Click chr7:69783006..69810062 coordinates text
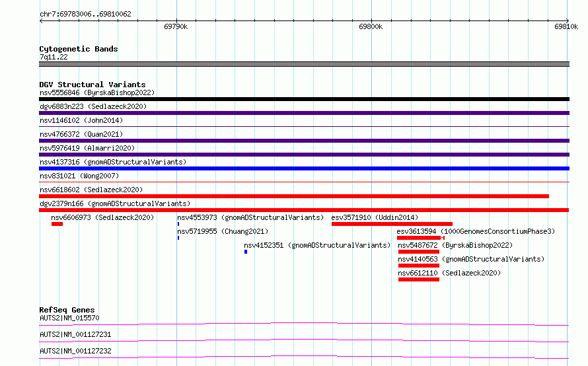 85,14
